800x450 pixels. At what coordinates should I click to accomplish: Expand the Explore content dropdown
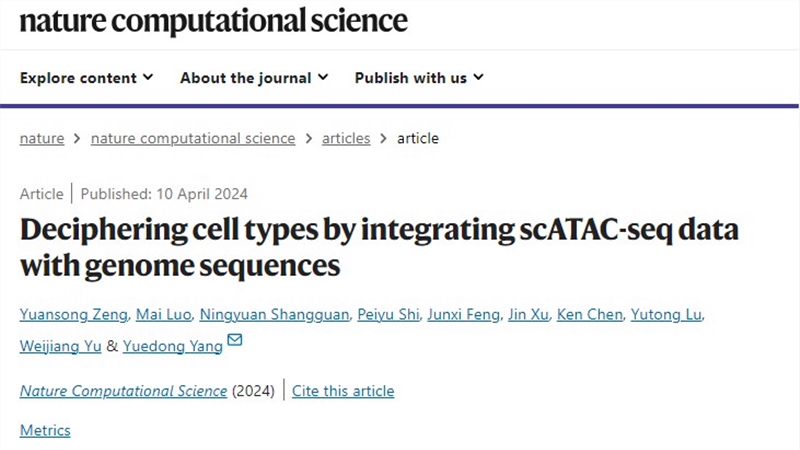(x=86, y=78)
